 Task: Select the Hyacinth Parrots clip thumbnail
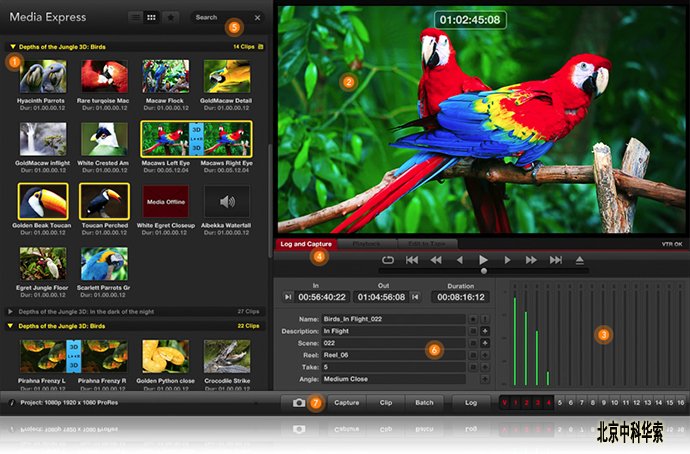pyautogui.click(x=43, y=77)
